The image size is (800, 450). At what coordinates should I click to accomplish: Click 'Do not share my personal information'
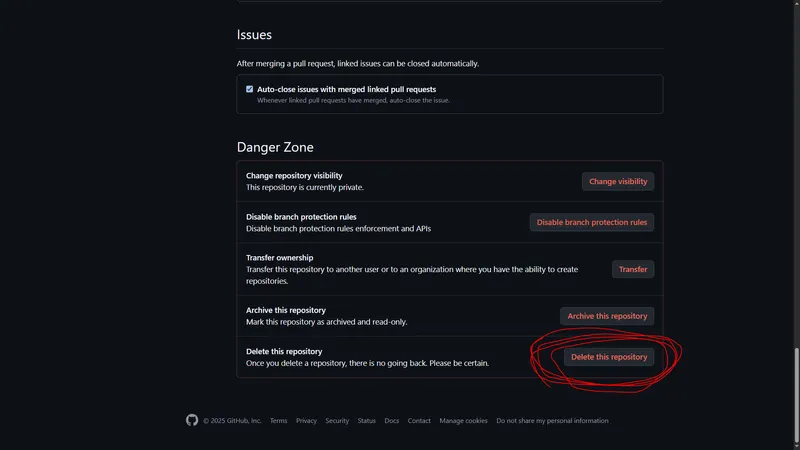point(552,421)
